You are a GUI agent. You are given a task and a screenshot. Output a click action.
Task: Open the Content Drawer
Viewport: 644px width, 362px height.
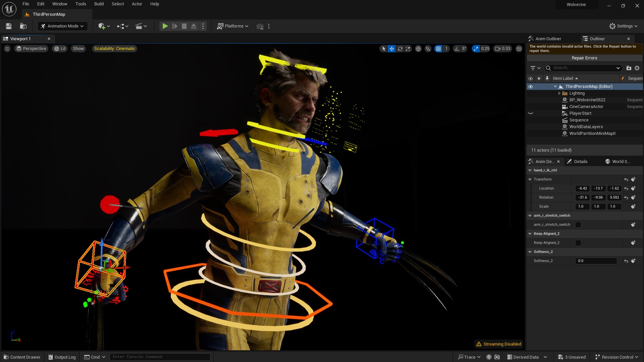[21, 357]
